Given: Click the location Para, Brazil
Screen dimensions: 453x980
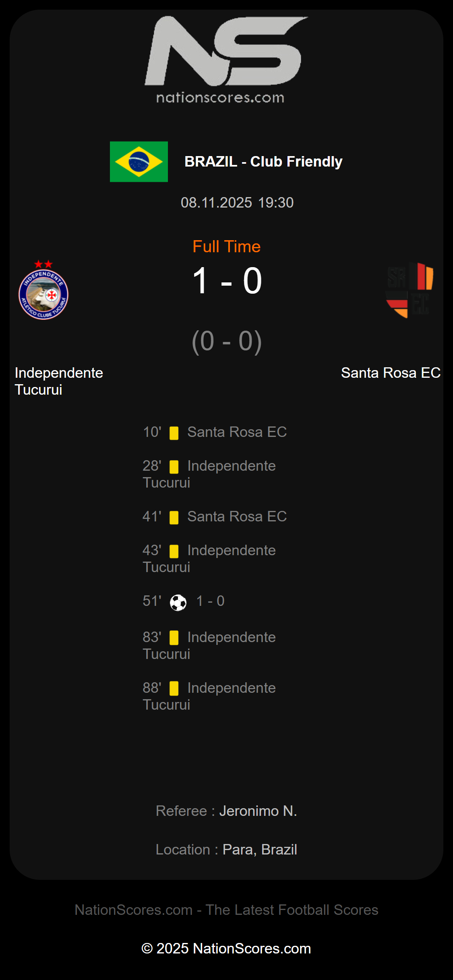Looking at the screenshot, I should 260,850.
